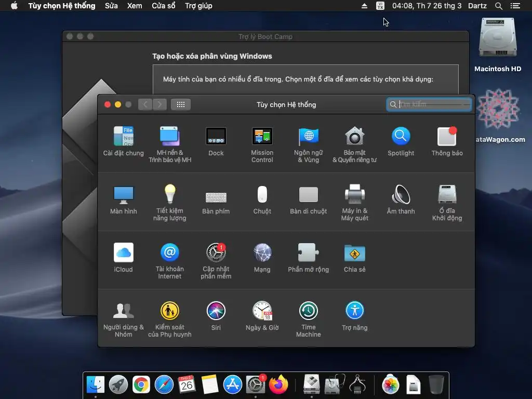
Task: Open the Siri preferences pane
Action: tap(216, 315)
